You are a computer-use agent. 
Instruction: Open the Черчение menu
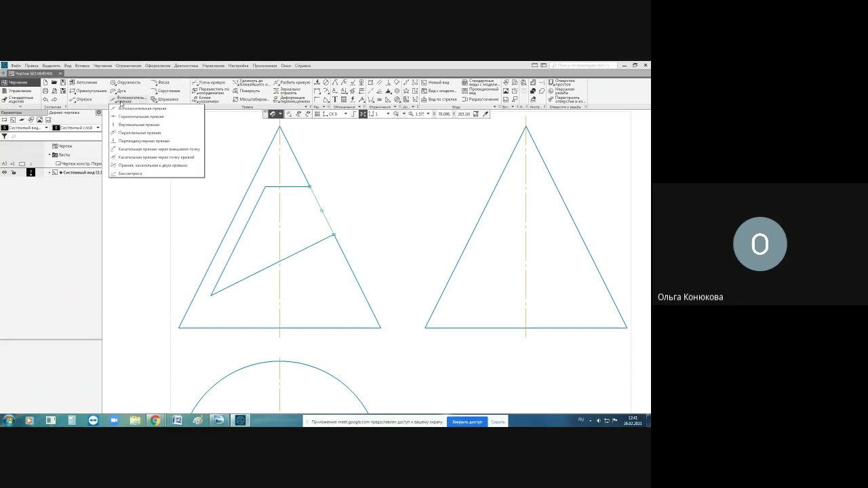(x=102, y=66)
